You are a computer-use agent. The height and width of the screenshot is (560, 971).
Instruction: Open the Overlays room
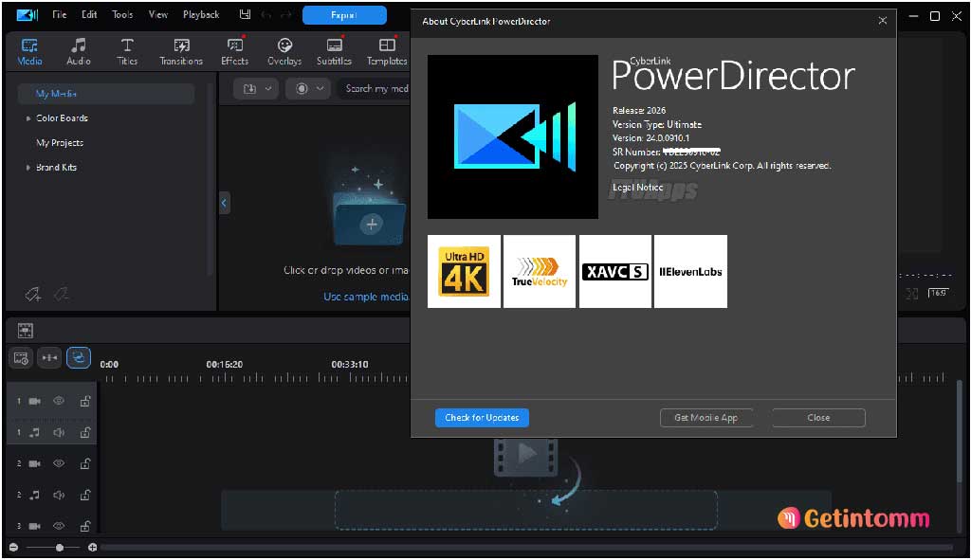pos(284,52)
